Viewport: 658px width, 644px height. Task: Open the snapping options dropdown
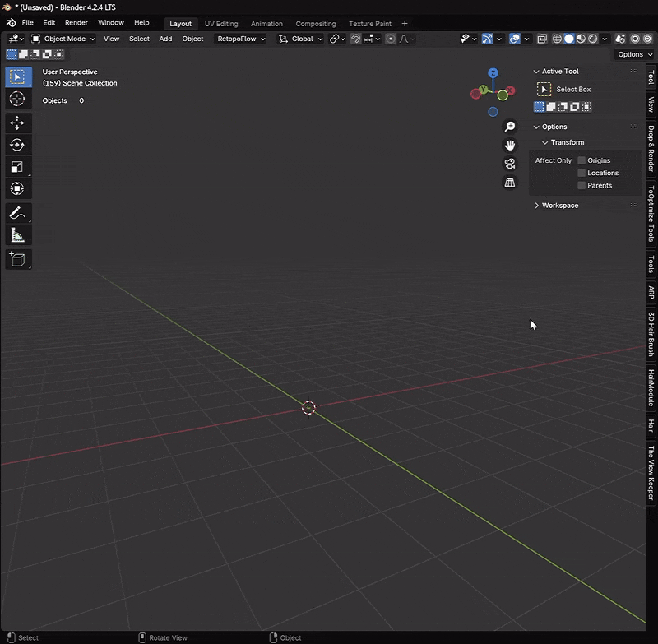coord(372,39)
